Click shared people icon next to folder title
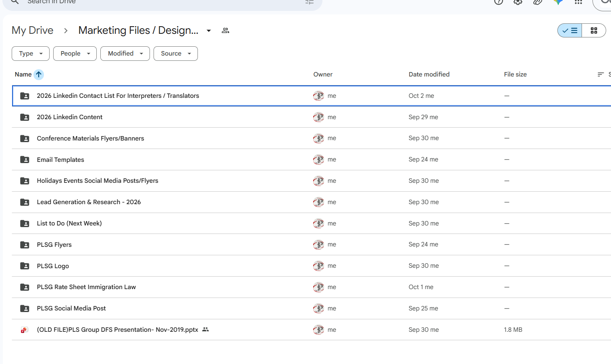 226,31
